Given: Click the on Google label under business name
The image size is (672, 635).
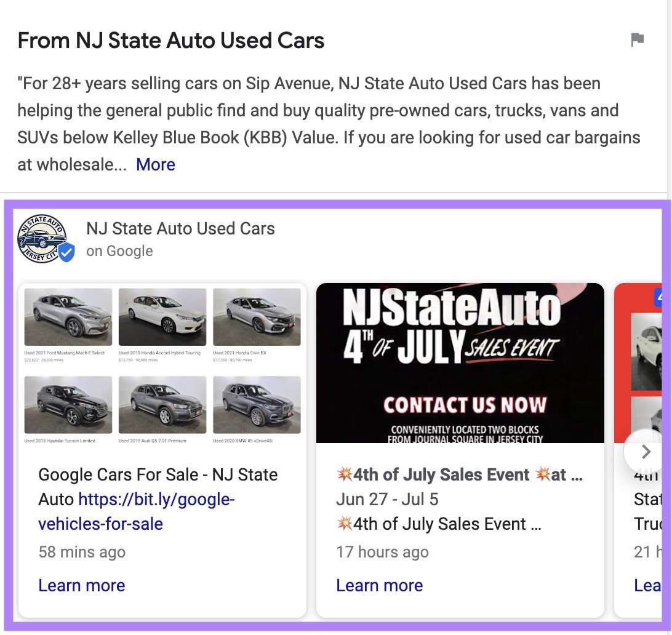Looking at the screenshot, I should [x=119, y=250].
